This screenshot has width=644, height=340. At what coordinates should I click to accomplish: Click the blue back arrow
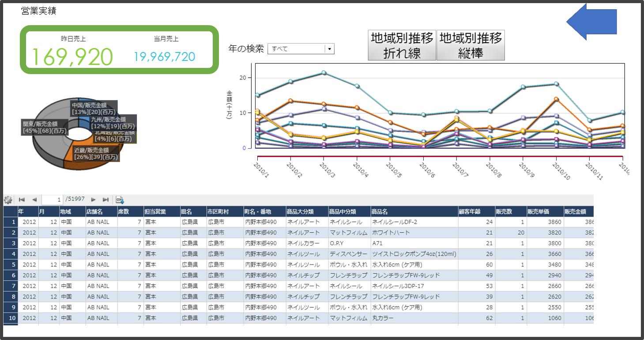591,20
